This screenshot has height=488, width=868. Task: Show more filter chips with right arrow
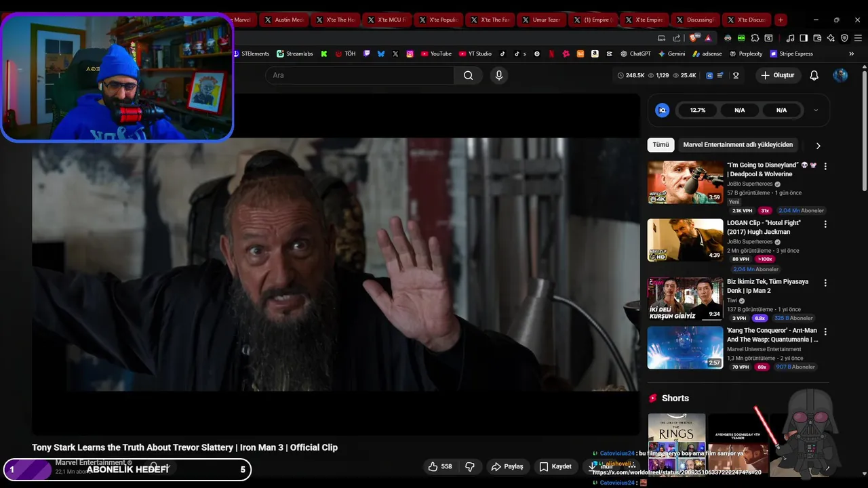pos(818,146)
